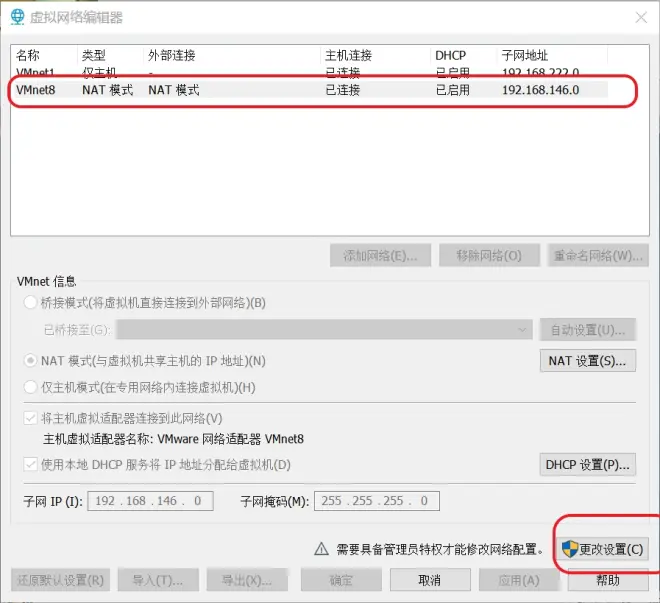Click VMnet8 DHCP 已启用 cell
Screen dimensions: 660x603
452,90
